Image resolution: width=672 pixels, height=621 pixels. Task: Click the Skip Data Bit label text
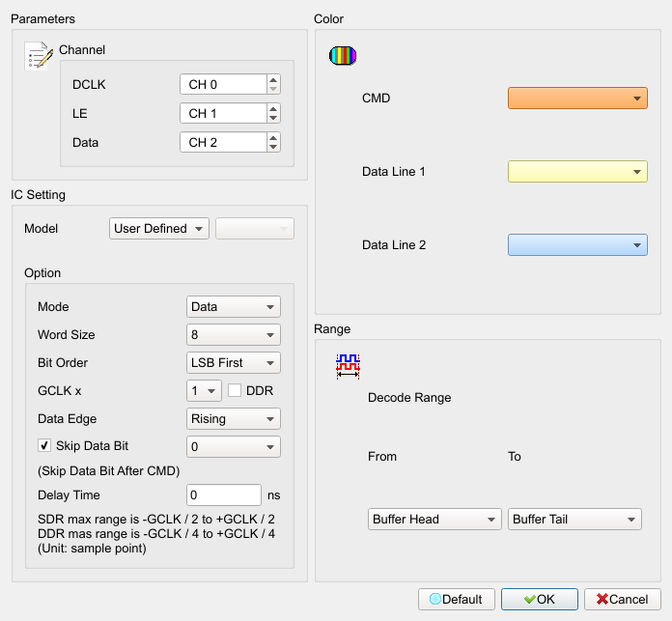[x=92, y=446]
